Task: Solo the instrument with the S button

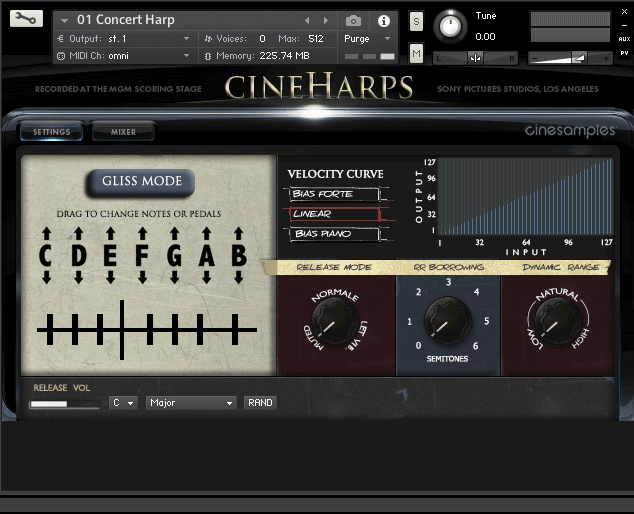Action: coord(416,21)
